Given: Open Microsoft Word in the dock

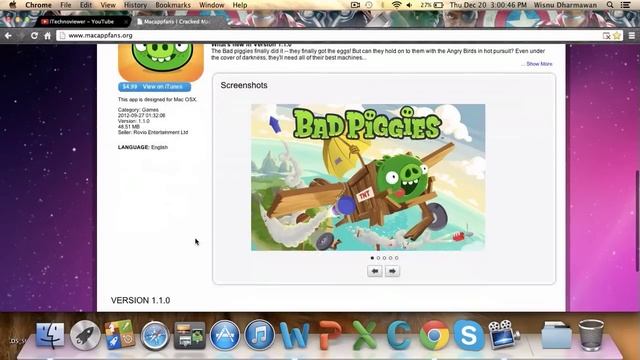Looking at the screenshot, I should point(294,336).
